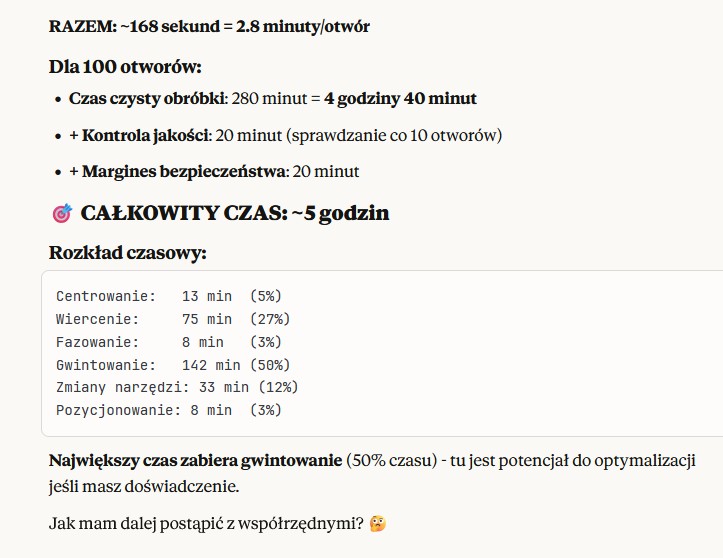Click the Gwintowanie 142 min code line

coord(173,365)
